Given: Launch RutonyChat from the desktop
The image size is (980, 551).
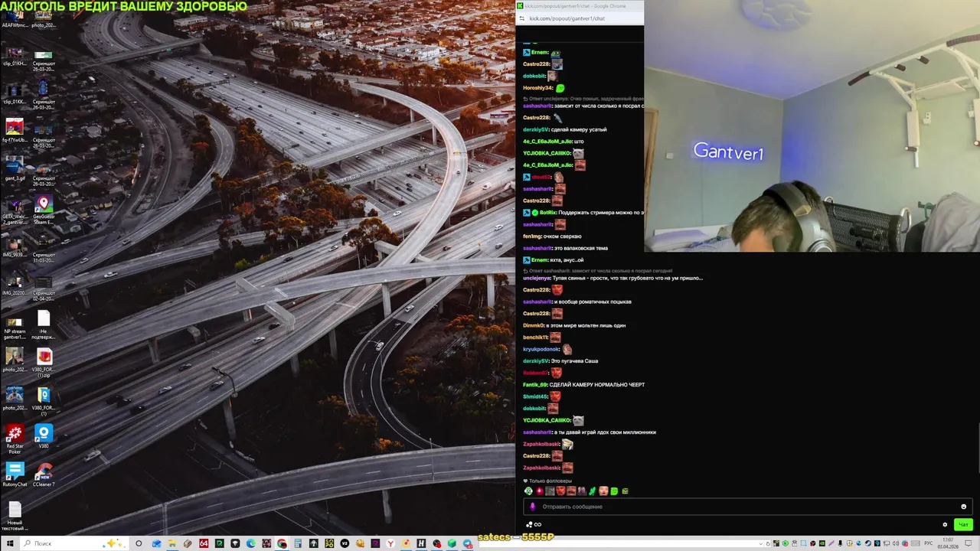Looking at the screenshot, I should point(14,474).
